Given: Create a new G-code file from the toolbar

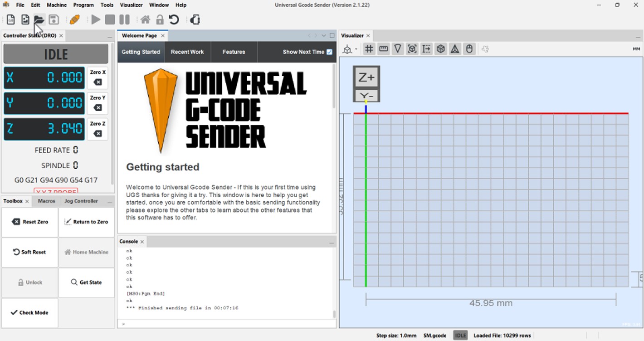Looking at the screenshot, I should click(11, 19).
